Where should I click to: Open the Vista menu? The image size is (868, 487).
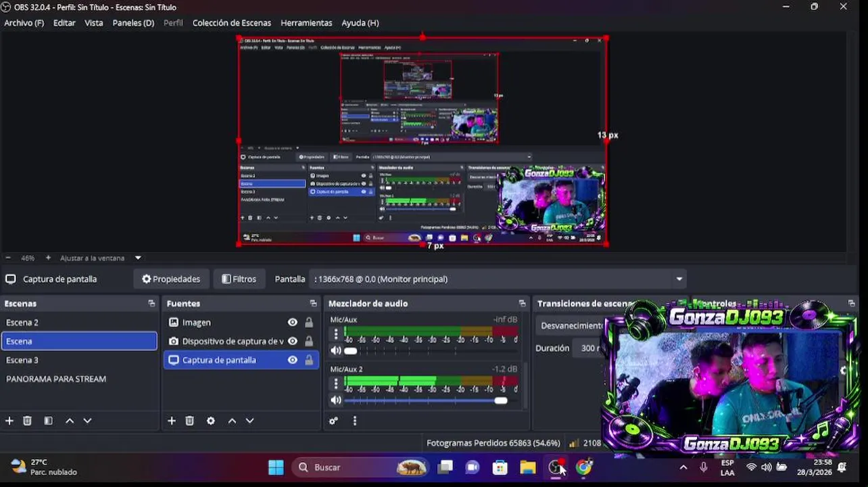[94, 23]
